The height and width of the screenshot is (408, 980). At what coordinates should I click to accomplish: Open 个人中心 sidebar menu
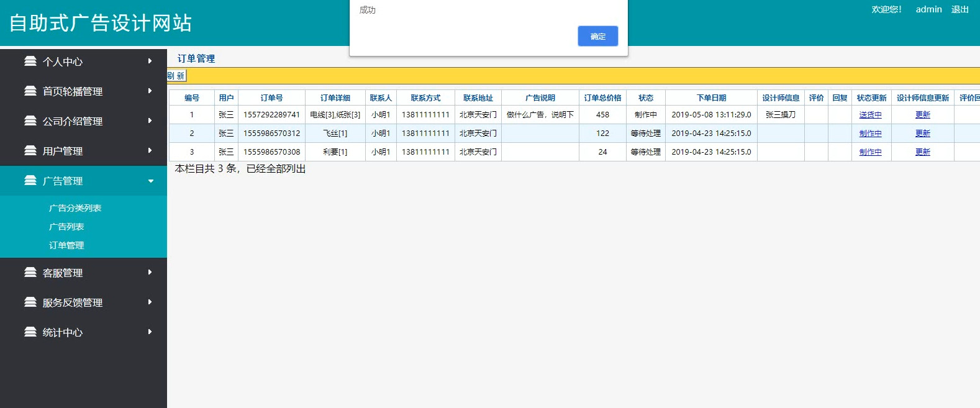[x=83, y=61]
